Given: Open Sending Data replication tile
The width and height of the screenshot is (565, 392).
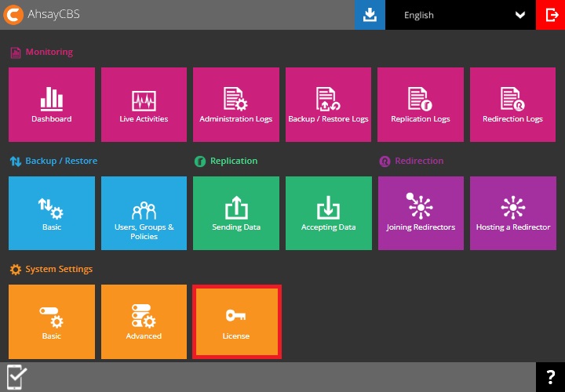Looking at the screenshot, I should (236, 213).
